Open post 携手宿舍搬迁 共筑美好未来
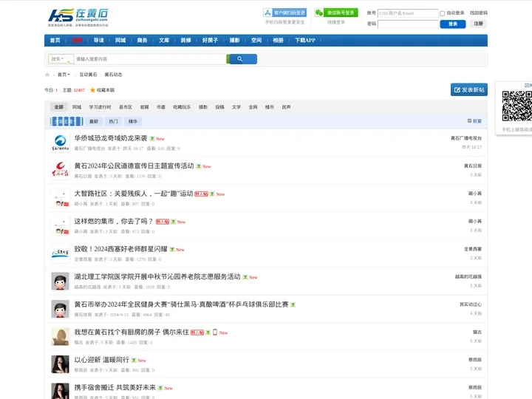The width and height of the screenshot is (532, 399). click(115, 387)
